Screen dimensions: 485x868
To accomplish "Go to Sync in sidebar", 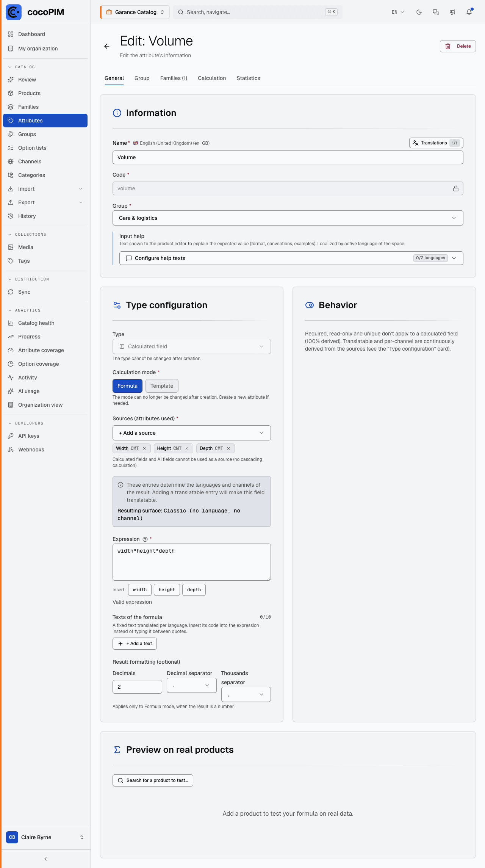I will tap(45, 292).
